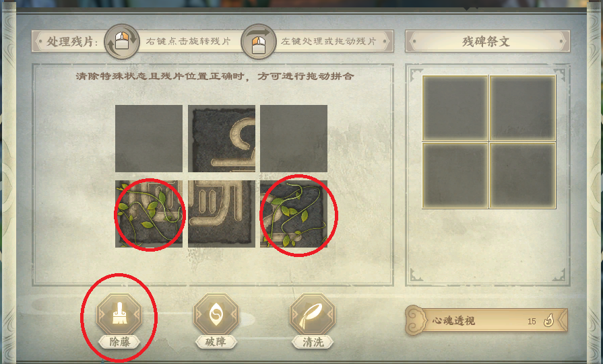Select the vine-covered fragment at bottom left

(149, 214)
